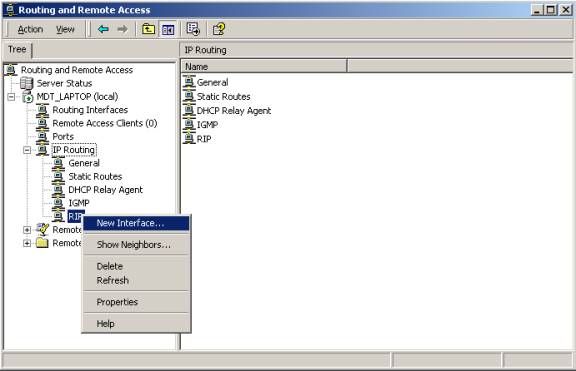This screenshot has width=576, height=371.
Task: Collapse the MDT_LAPTOP (local) node
Action: click(11, 97)
